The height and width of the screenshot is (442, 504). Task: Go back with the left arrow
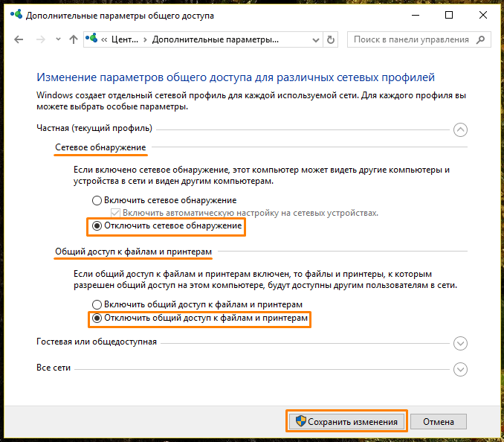(19, 39)
